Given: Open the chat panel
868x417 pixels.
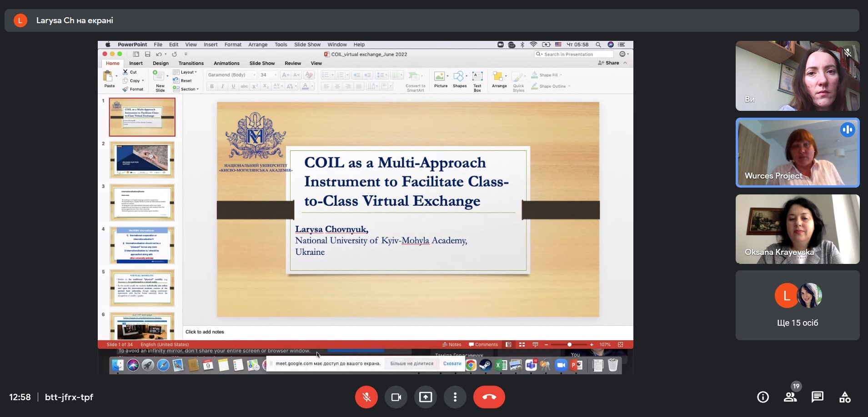Looking at the screenshot, I should [817, 397].
